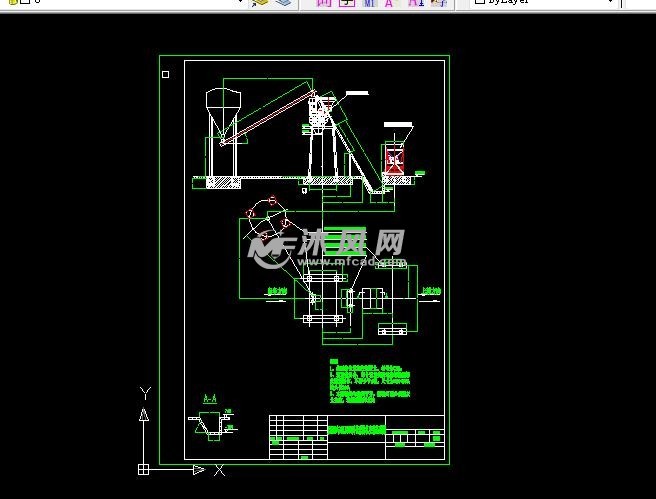
Task: Toggle the layer state icon left of layer 0
Action: (9, 3)
